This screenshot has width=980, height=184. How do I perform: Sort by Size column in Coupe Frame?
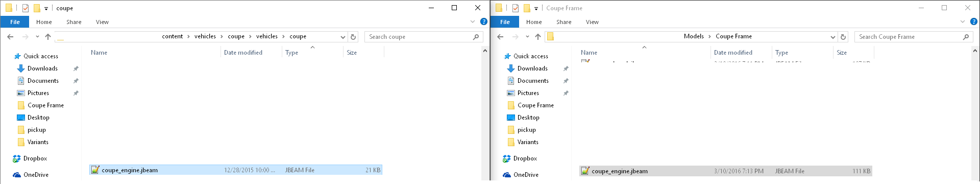pyautogui.click(x=842, y=53)
